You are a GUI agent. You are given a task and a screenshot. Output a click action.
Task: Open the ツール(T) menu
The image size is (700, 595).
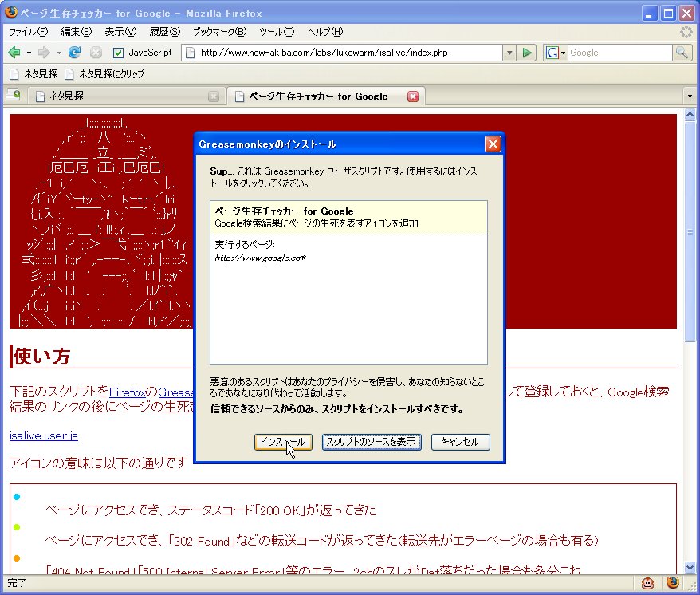click(277, 32)
